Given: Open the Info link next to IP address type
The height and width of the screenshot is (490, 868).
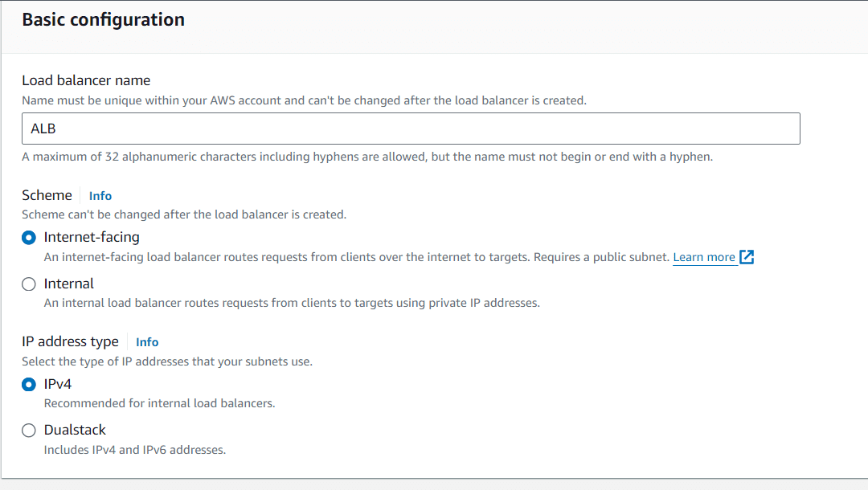Looking at the screenshot, I should pos(147,342).
